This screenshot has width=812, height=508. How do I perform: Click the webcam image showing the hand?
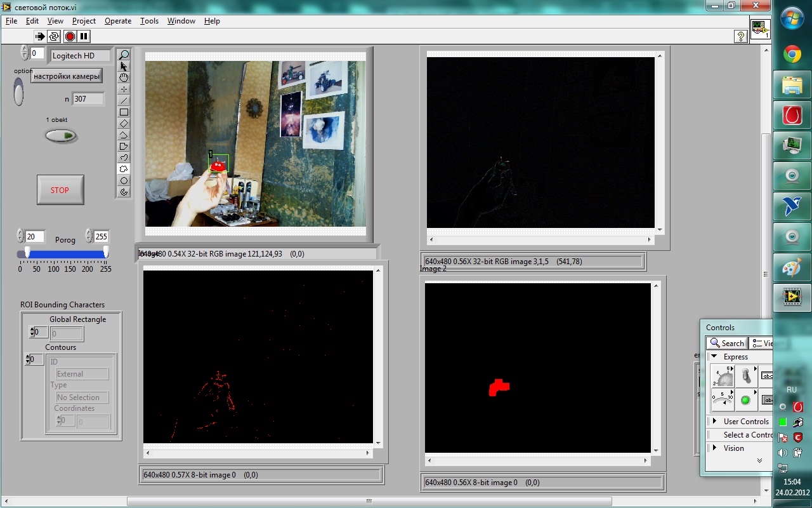coord(256,144)
